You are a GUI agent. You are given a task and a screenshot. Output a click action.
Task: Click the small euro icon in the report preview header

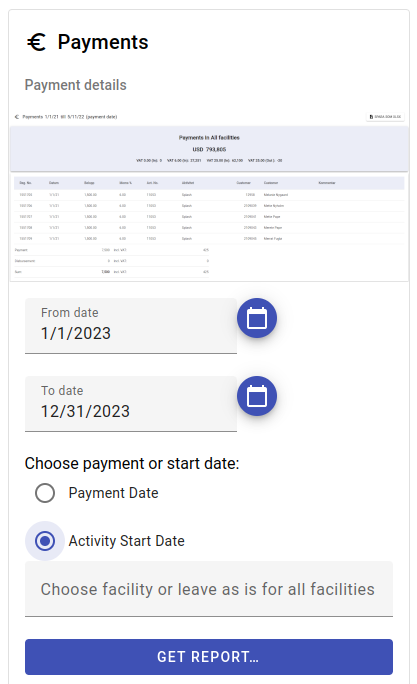pyautogui.click(x=17, y=117)
